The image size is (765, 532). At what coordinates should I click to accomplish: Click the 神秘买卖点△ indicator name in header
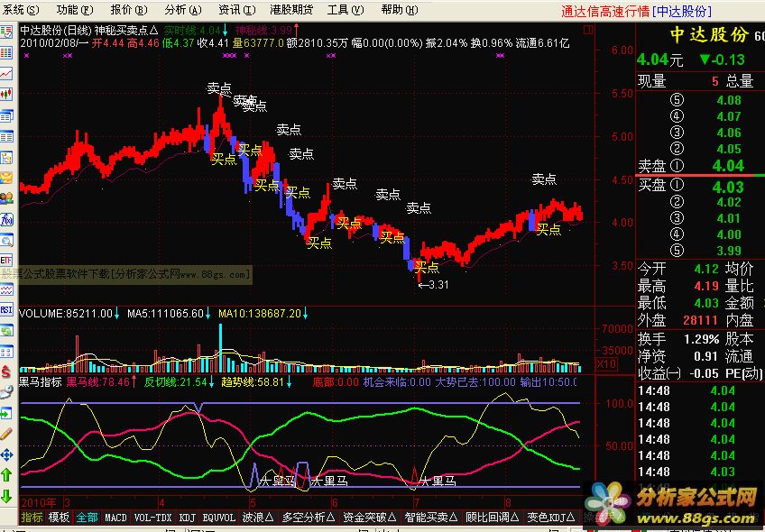(x=126, y=31)
